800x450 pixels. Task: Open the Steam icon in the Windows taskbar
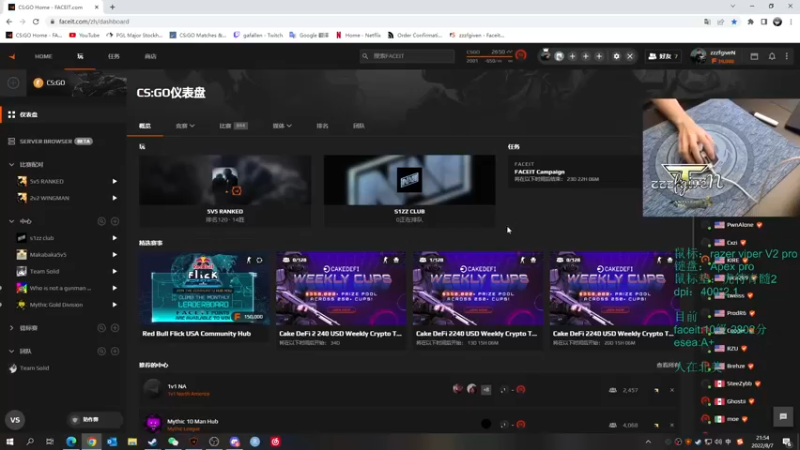pos(153,442)
